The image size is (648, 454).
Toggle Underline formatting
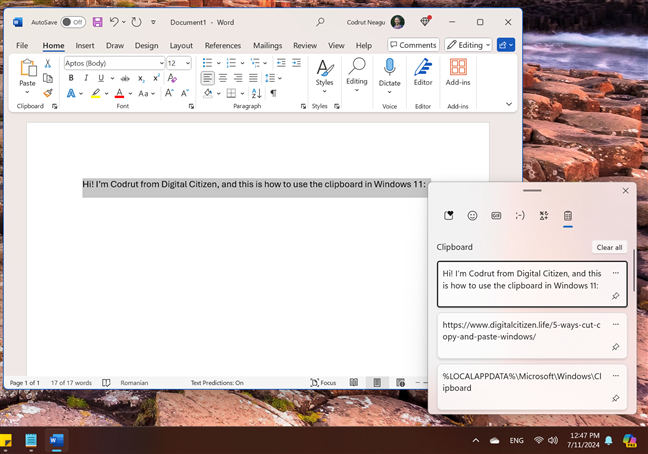[101, 78]
